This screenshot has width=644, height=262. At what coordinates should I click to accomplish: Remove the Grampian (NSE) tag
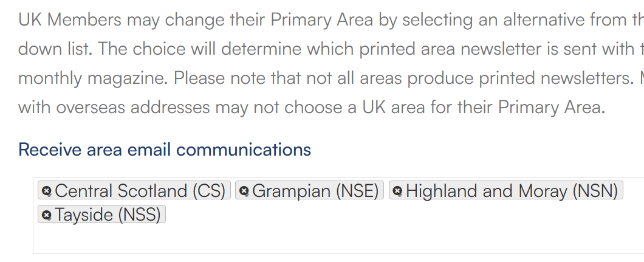tap(244, 191)
